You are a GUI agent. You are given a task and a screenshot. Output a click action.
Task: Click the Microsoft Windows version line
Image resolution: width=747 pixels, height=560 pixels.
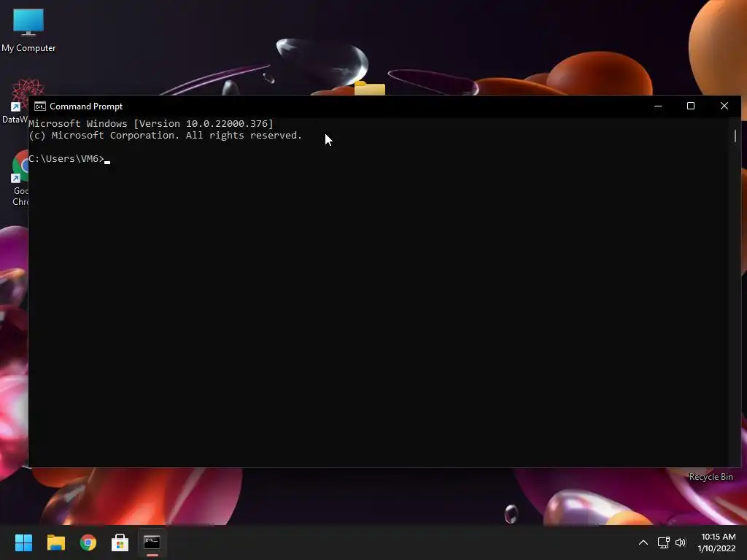(151, 124)
